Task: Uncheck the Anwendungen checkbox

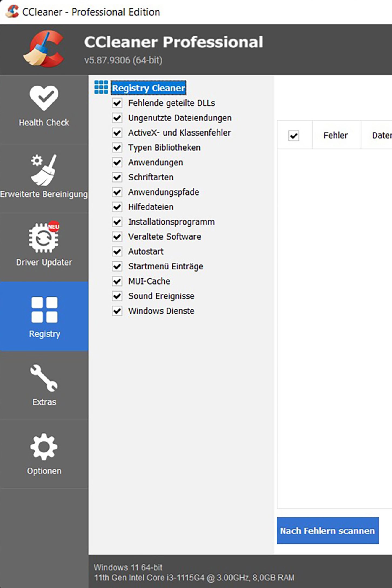Action: [117, 162]
